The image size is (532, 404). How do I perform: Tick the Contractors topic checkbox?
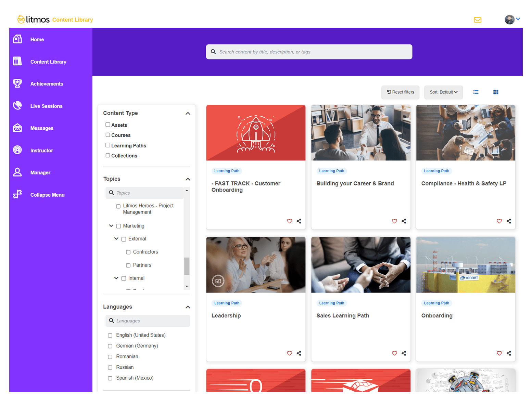pyautogui.click(x=128, y=252)
